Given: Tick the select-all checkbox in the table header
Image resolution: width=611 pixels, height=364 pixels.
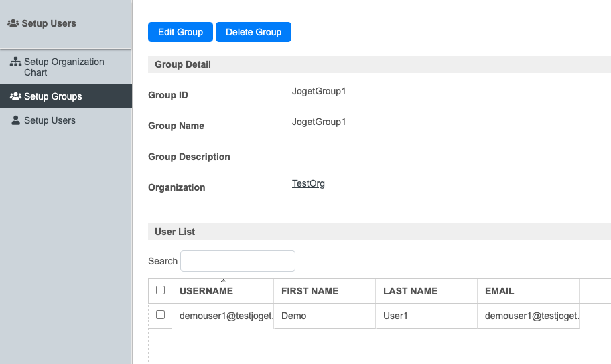Looking at the screenshot, I should 160,290.
